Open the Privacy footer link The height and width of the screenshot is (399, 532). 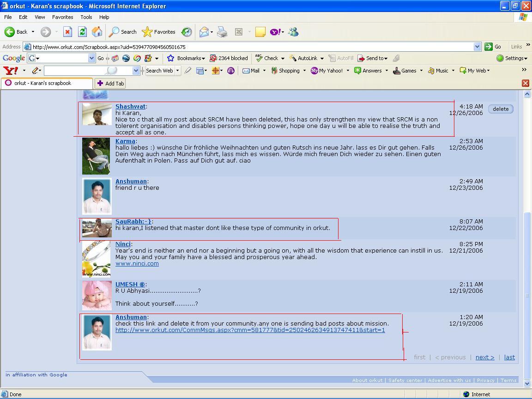pos(485,381)
